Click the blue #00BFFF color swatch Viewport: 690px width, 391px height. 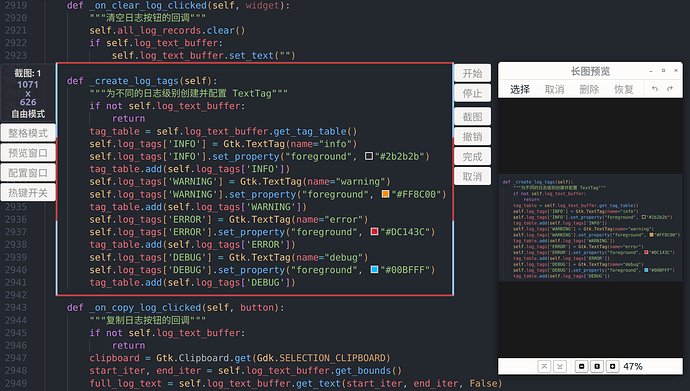374,270
